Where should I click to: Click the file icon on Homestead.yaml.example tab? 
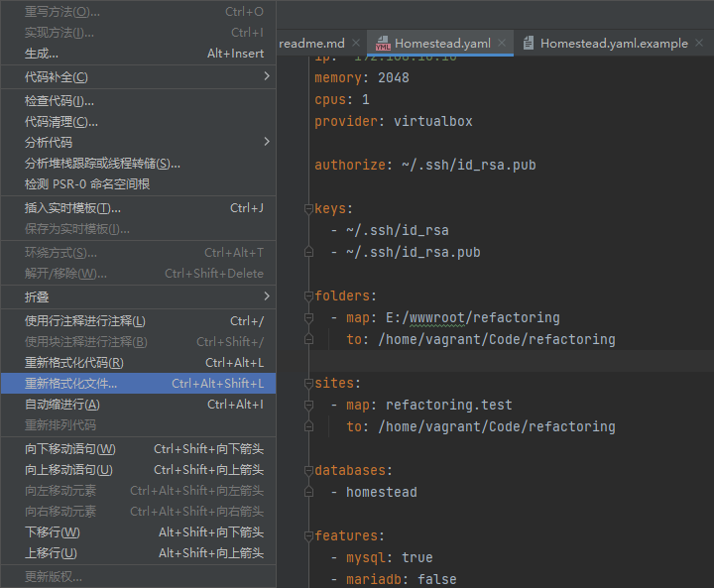(529, 44)
